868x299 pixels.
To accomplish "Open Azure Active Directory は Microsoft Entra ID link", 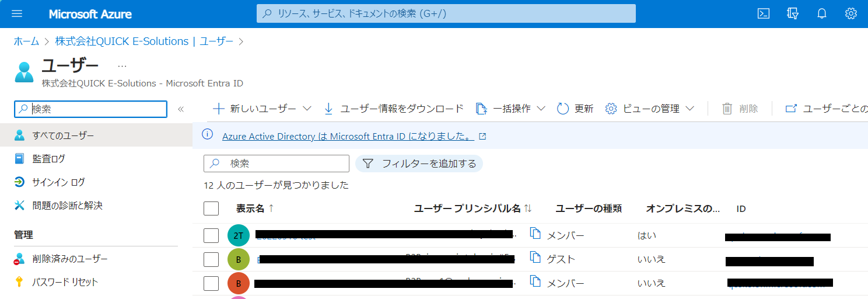I will click(348, 136).
